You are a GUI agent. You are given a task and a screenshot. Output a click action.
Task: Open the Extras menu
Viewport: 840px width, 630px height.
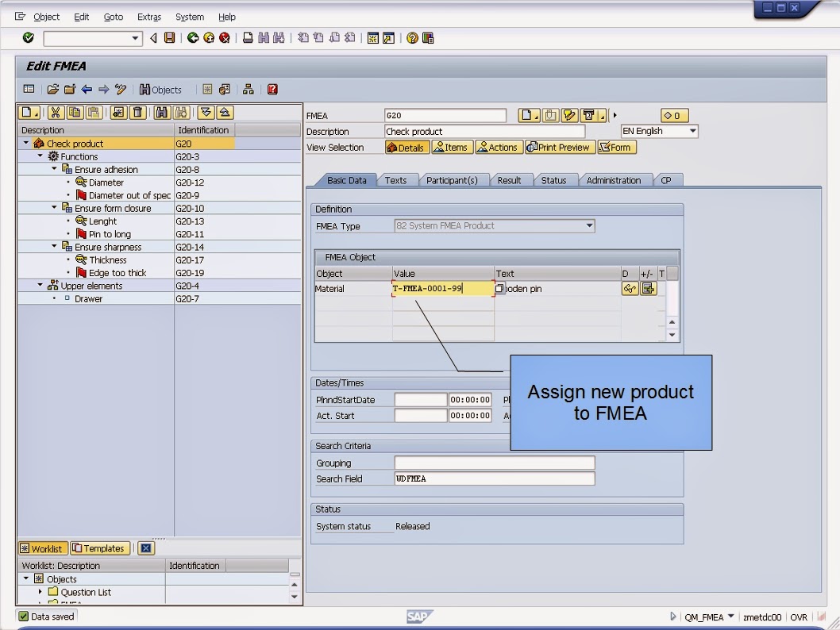tap(148, 17)
